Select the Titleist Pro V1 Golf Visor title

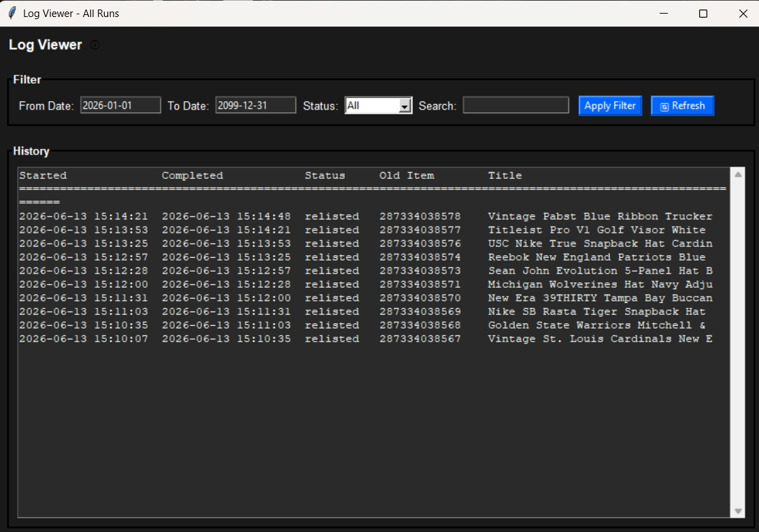click(x=596, y=230)
